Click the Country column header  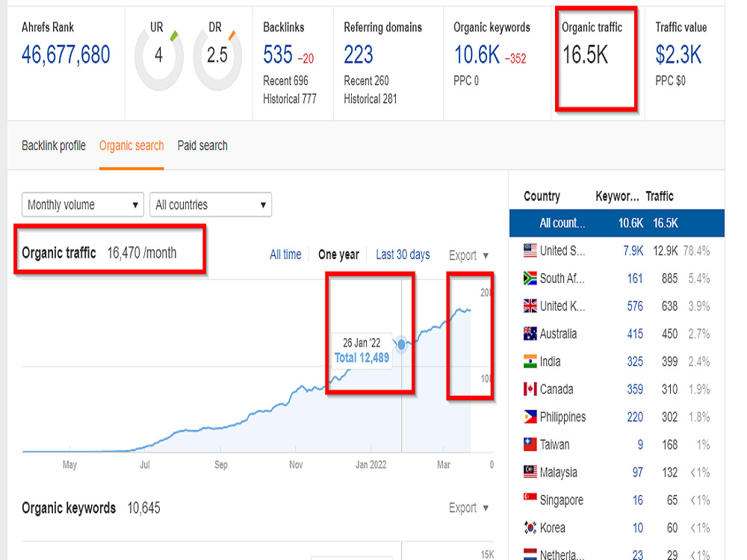point(542,196)
